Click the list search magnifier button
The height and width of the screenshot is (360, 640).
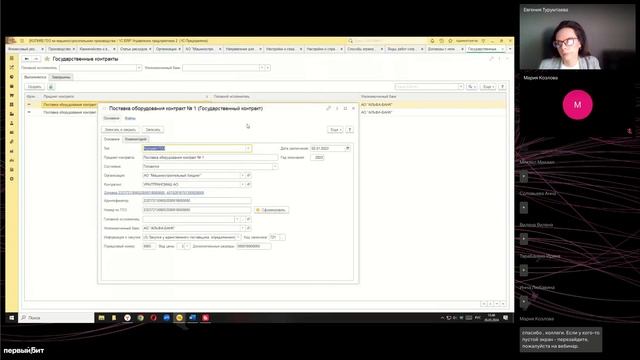[472, 87]
